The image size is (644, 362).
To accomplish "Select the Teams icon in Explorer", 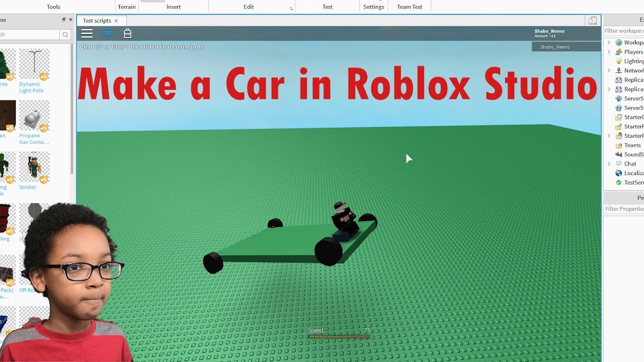I will (x=619, y=145).
